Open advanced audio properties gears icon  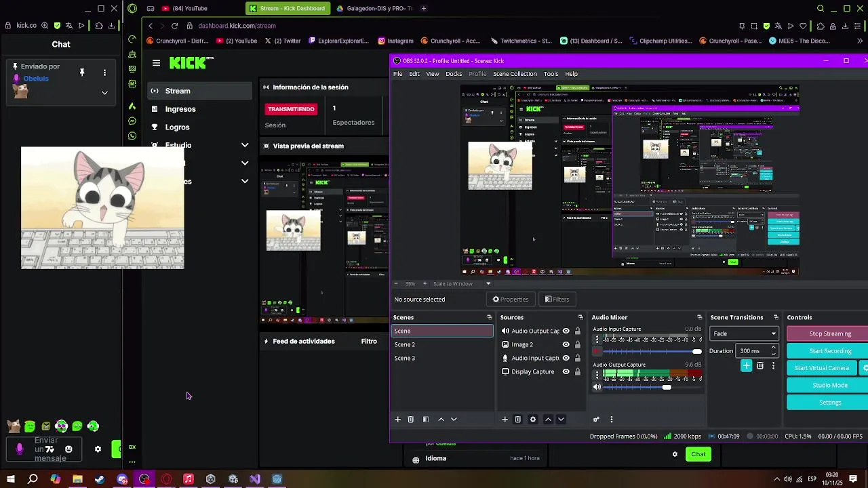(596, 420)
